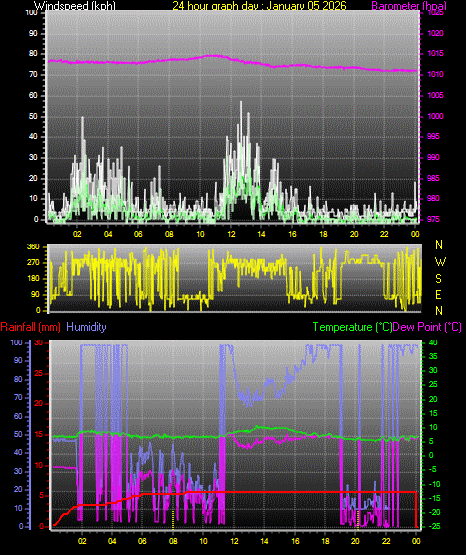Click the 90 value on the windspeed axis

[x=33, y=33]
